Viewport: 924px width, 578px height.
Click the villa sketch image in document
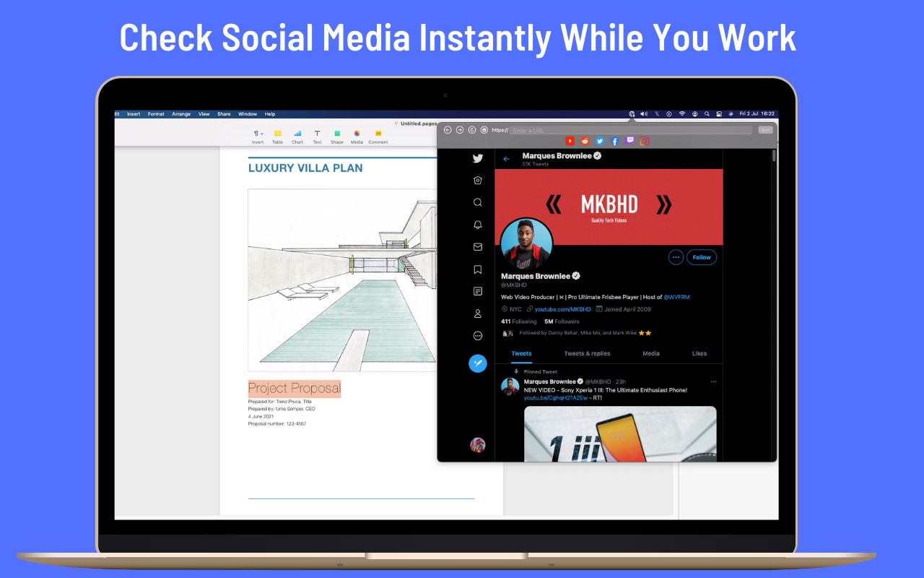click(342, 280)
